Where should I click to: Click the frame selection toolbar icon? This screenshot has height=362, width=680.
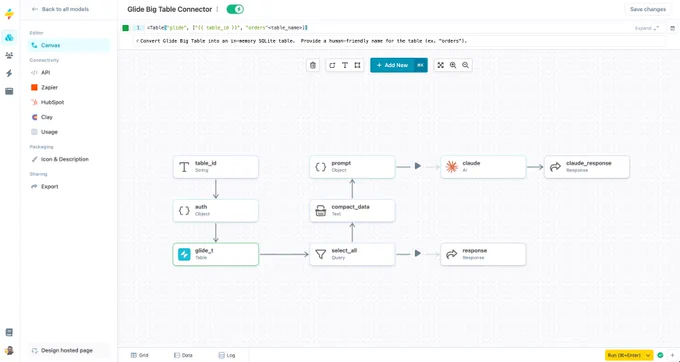pos(357,65)
